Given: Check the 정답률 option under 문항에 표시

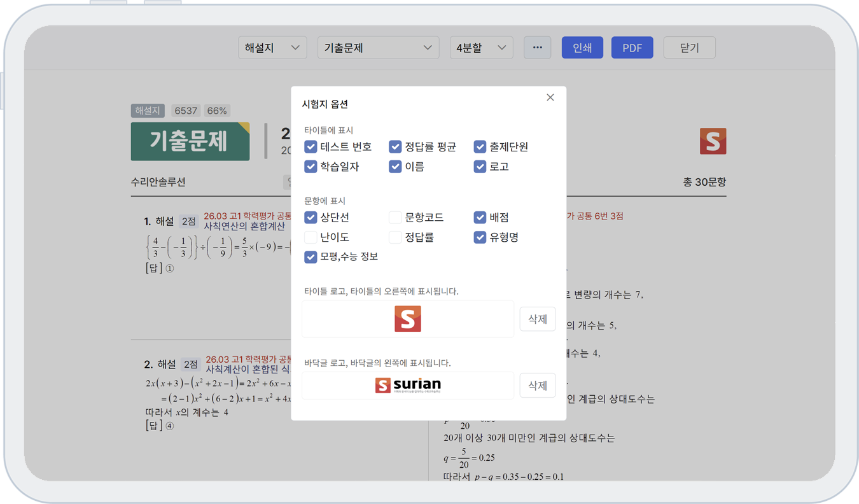Looking at the screenshot, I should (x=395, y=237).
